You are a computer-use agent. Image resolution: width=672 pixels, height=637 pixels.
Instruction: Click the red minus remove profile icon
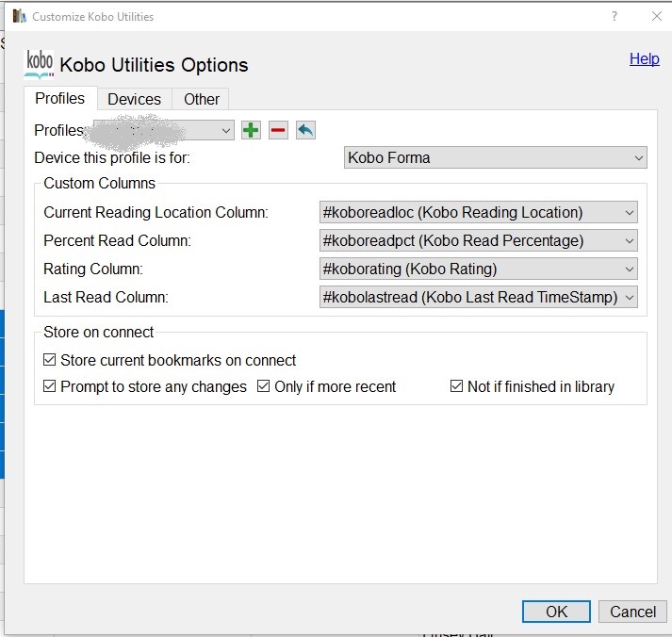tap(278, 130)
